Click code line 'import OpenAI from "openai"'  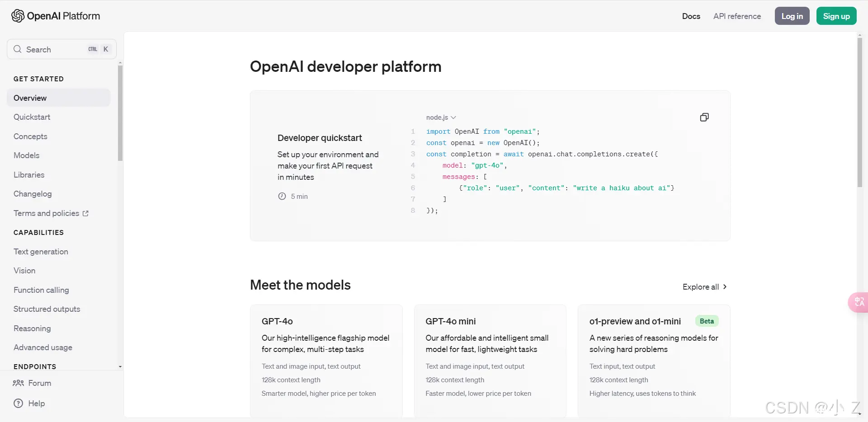click(x=483, y=131)
